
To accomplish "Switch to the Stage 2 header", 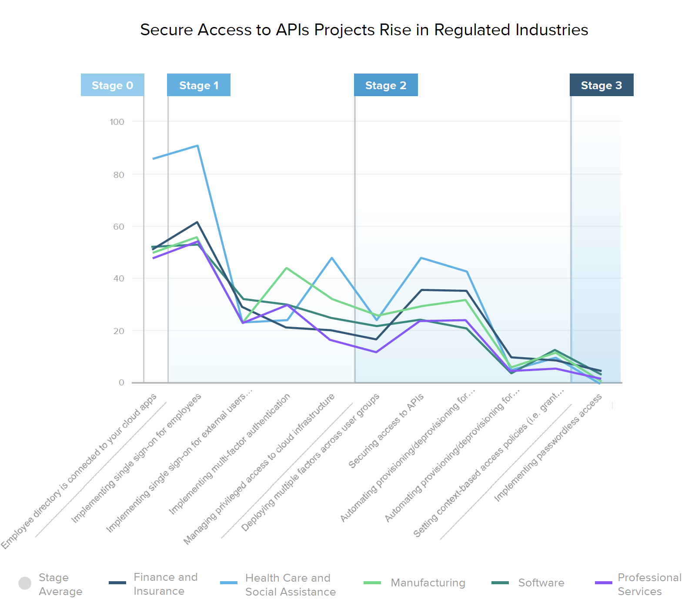I will (386, 85).
